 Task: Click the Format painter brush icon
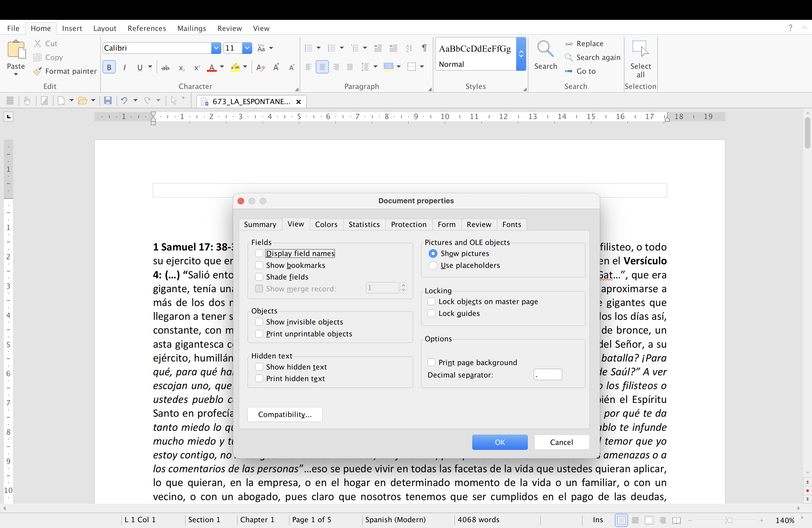click(38, 71)
